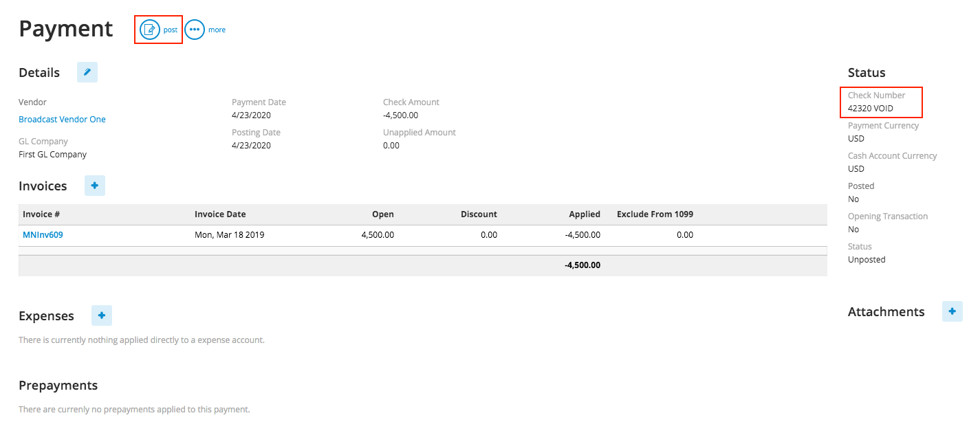
Task: Open invoice MNInv609
Action: (x=43, y=234)
